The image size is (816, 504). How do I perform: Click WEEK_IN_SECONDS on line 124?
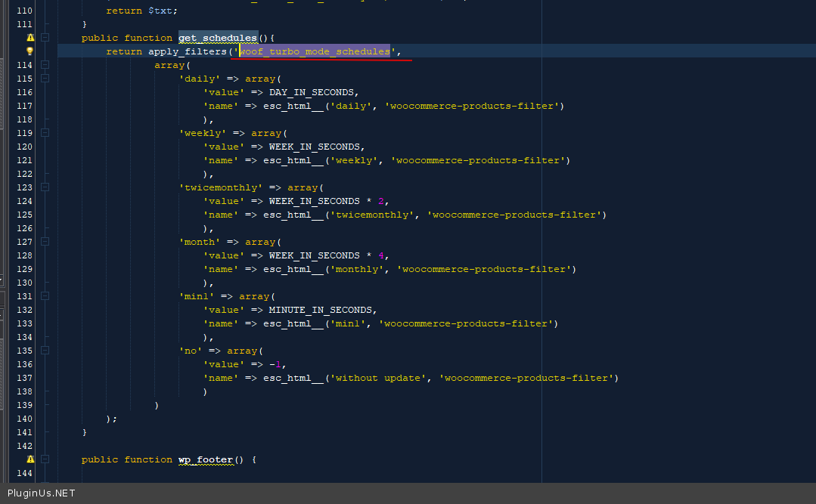pyautogui.click(x=315, y=201)
